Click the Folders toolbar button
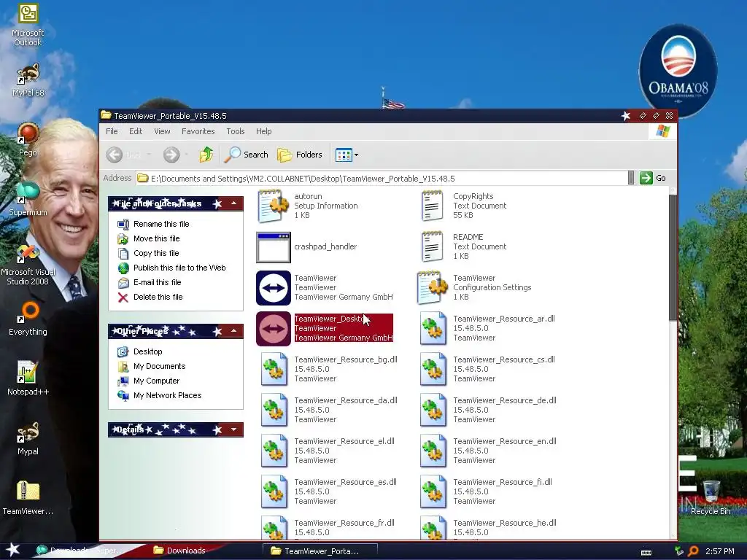 point(300,155)
